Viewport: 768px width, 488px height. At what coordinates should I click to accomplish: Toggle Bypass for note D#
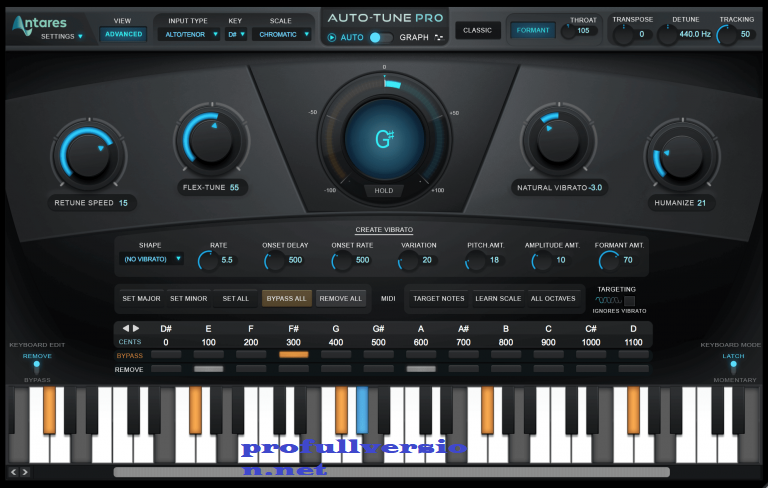[x=166, y=355]
